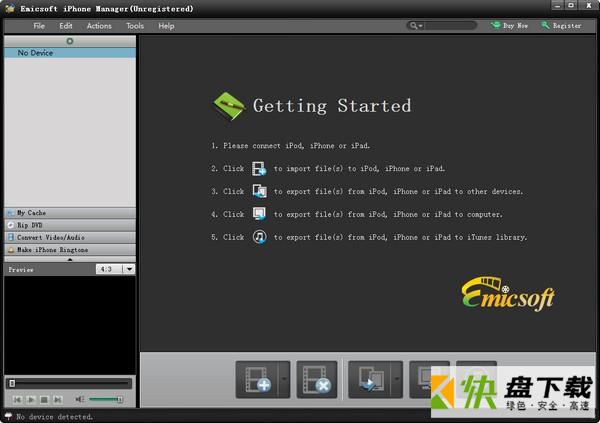Image resolution: width=600 pixels, height=423 pixels.
Task: Maximize the iPhone Manager window
Action: point(571,5)
